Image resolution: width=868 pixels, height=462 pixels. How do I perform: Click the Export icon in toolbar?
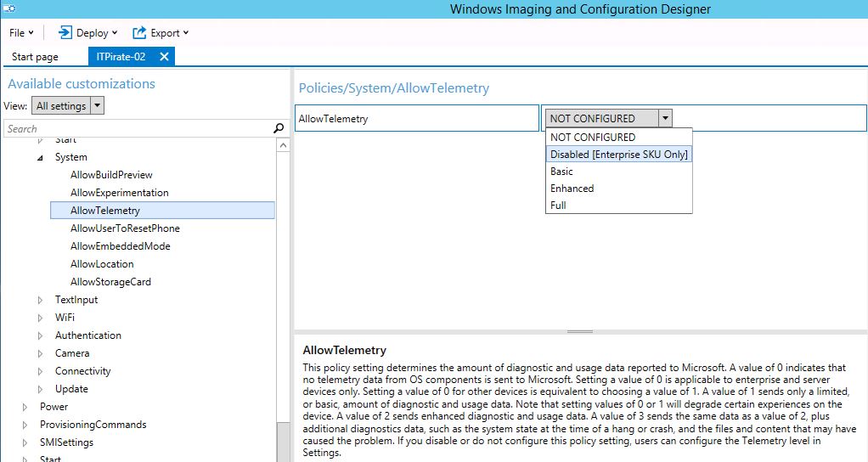pos(139,32)
